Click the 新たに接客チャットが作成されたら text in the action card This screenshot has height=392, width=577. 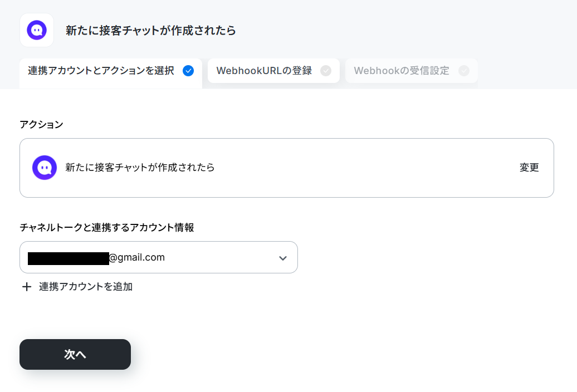click(140, 168)
